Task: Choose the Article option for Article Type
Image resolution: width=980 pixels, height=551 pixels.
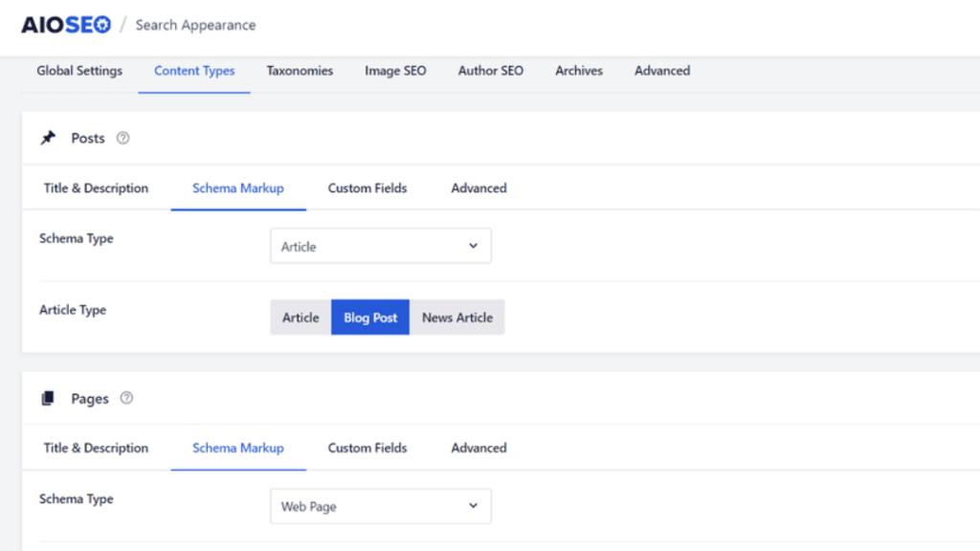Action: 301,318
